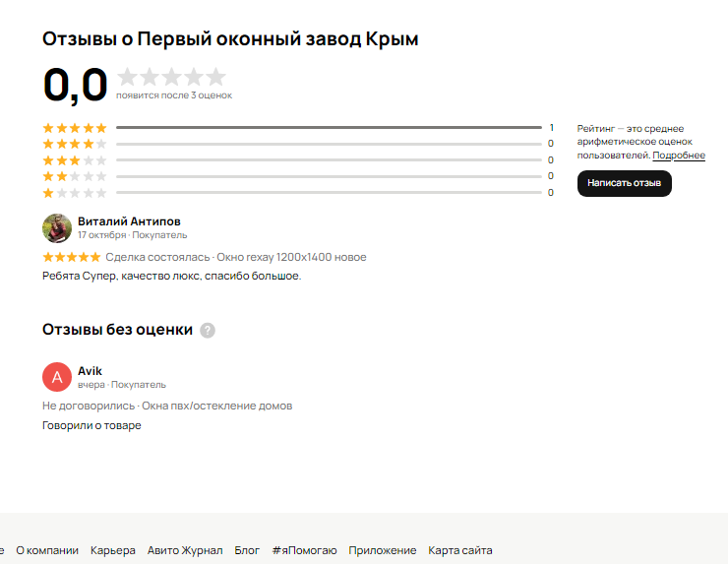
Task: Pick the one-star row in rating breakdown
Action: click(75, 193)
